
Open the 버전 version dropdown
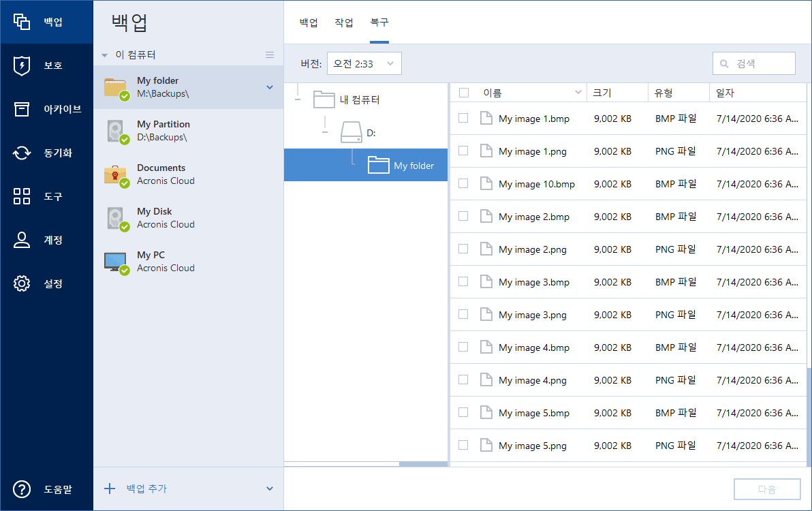point(364,63)
